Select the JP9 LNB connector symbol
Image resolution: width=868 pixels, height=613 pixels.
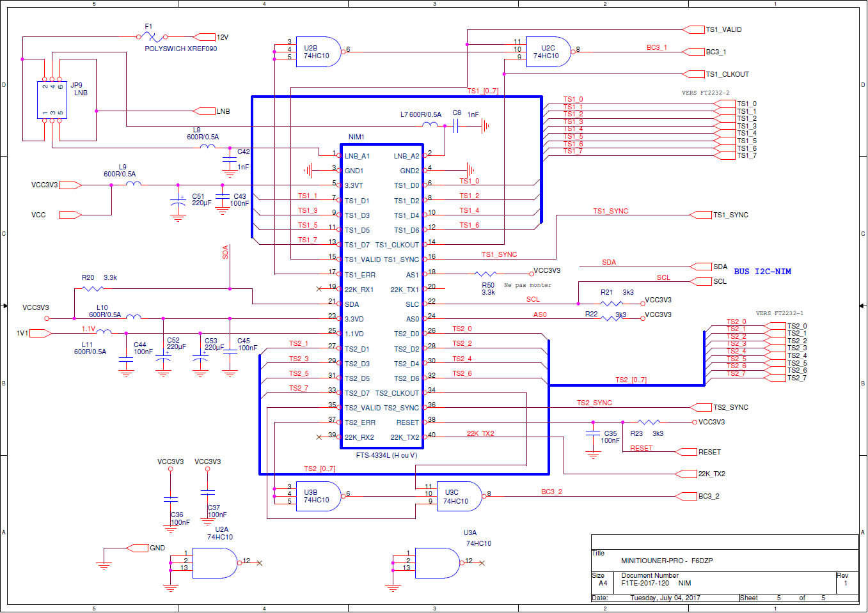click(52, 100)
